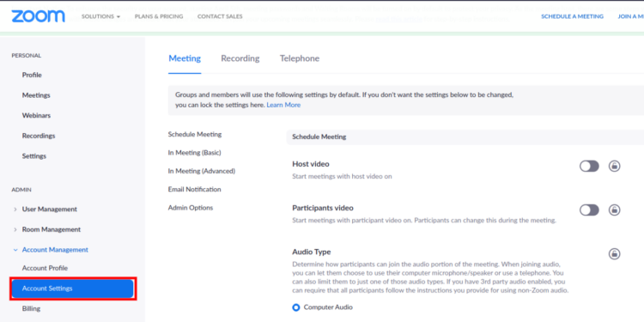
Task: Open Contact Sales page
Action: pos(220,16)
